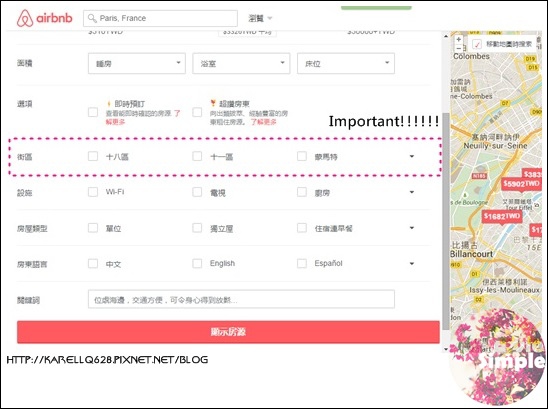Click the Colombes map label

(x=471, y=56)
